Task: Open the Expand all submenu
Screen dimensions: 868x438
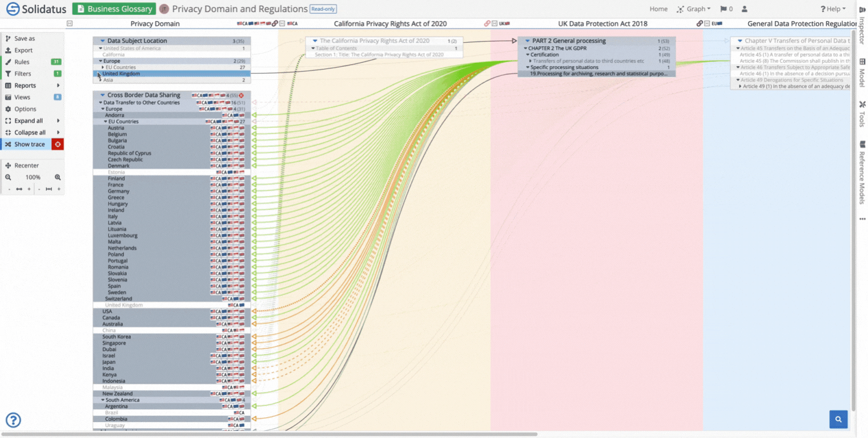Action: (x=32, y=121)
